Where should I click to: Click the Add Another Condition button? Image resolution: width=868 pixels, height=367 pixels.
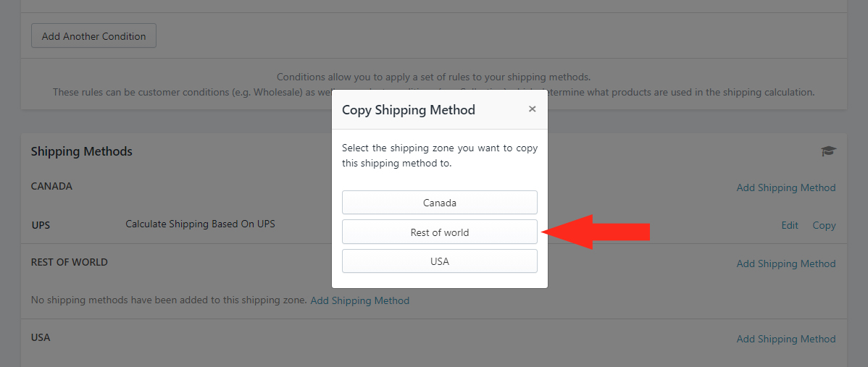coord(93,36)
